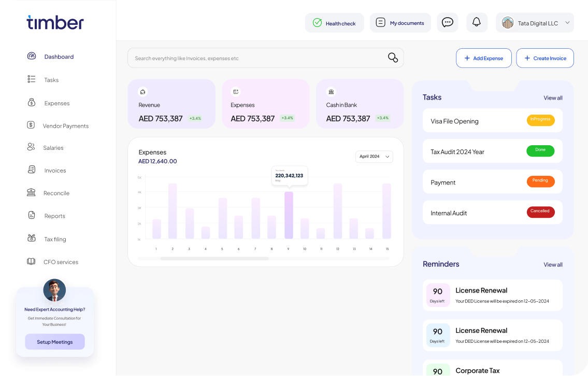
Task: Open the search magnifier icon
Action: 393,58
